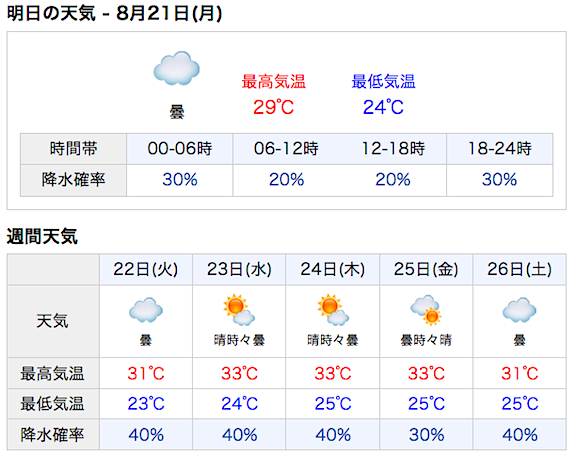Click the sunny-cloudy icon for 24日(木)
Screen dimensions: 576x456
point(333,310)
